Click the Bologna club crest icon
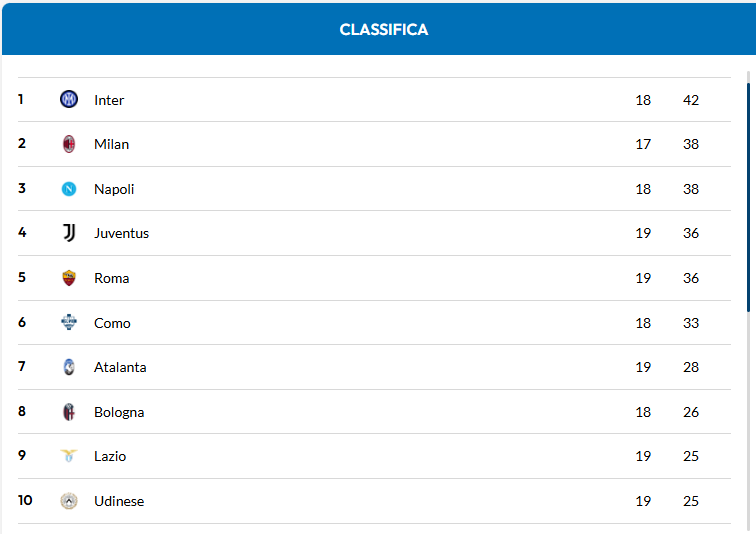756x534 pixels. [x=69, y=412]
